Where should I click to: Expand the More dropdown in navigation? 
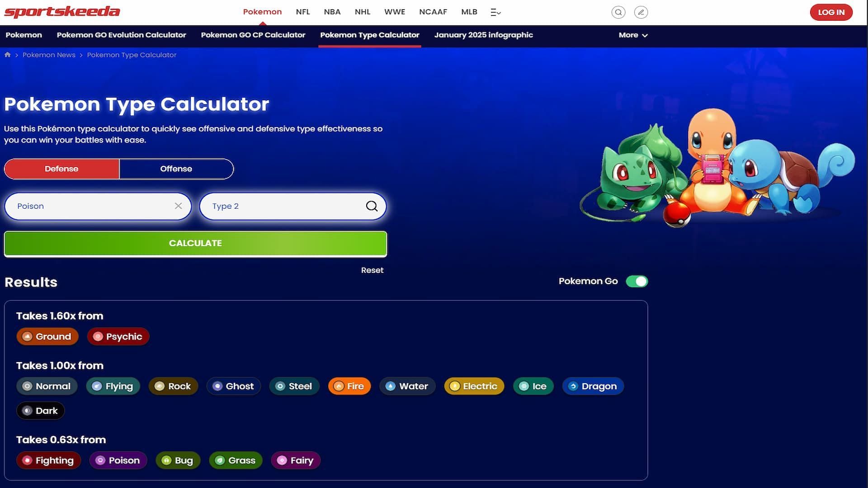tap(633, 35)
